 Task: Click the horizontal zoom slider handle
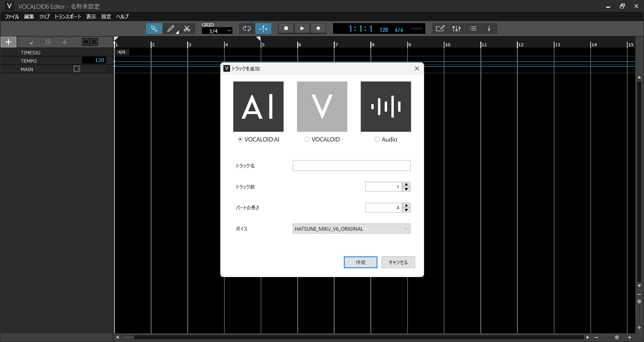click(616, 337)
